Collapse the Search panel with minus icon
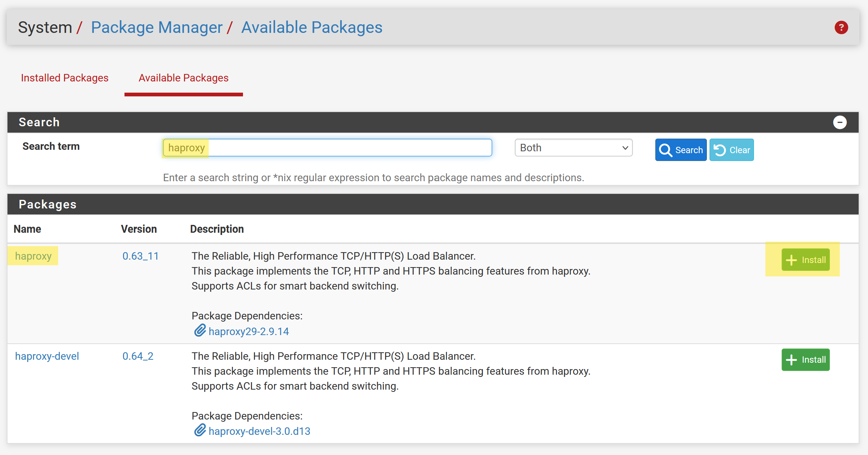This screenshot has width=868, height=455. [x=840, y=122]
